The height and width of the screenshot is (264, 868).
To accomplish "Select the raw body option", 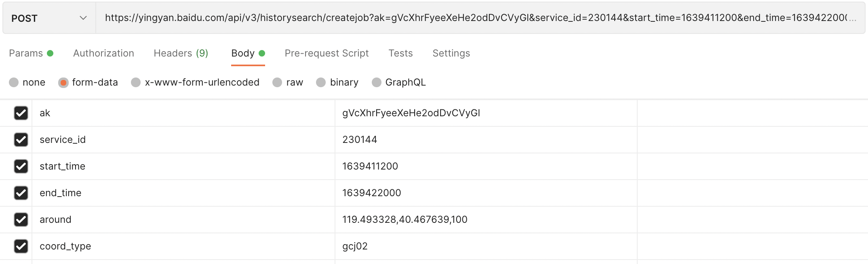I will pyautogui.click(x=277, y=82).
